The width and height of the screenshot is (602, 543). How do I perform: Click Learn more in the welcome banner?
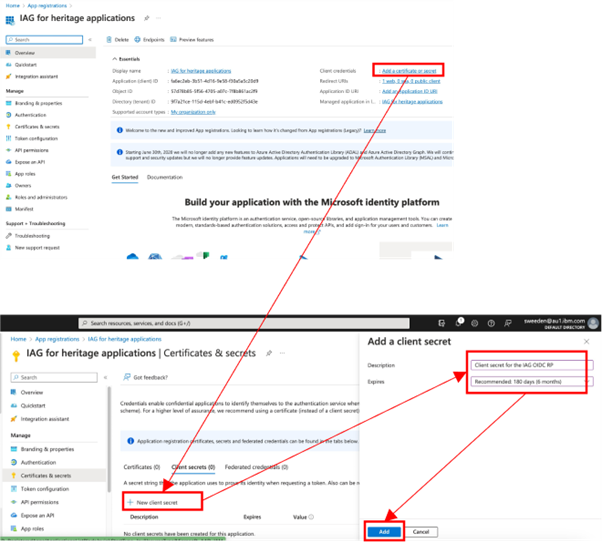point(375,131)
